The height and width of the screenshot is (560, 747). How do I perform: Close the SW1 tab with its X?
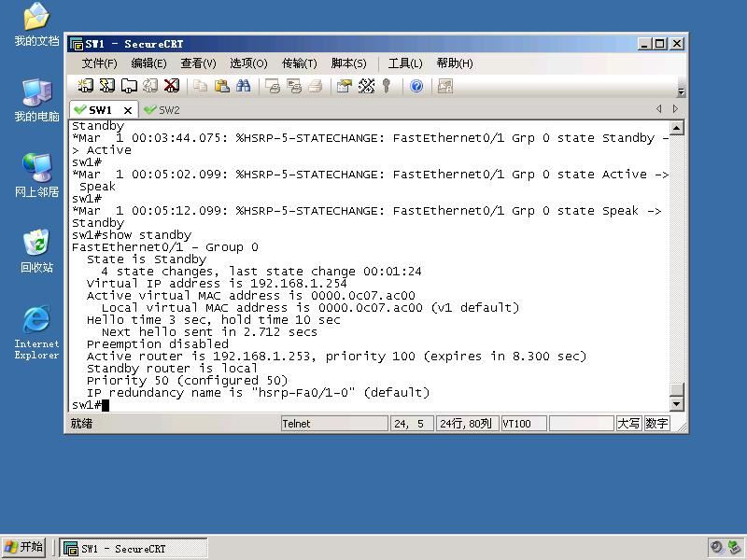[128, 110]
